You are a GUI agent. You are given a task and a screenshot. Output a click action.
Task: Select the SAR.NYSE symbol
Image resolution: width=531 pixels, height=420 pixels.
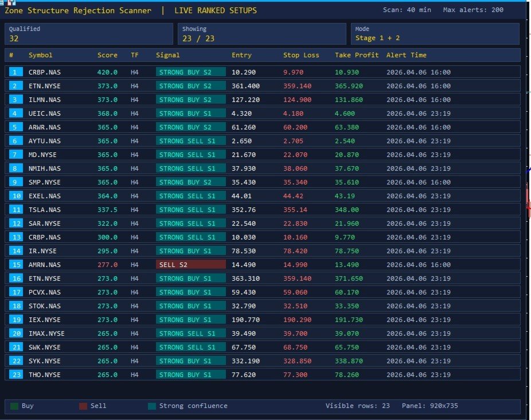point(44,223)
